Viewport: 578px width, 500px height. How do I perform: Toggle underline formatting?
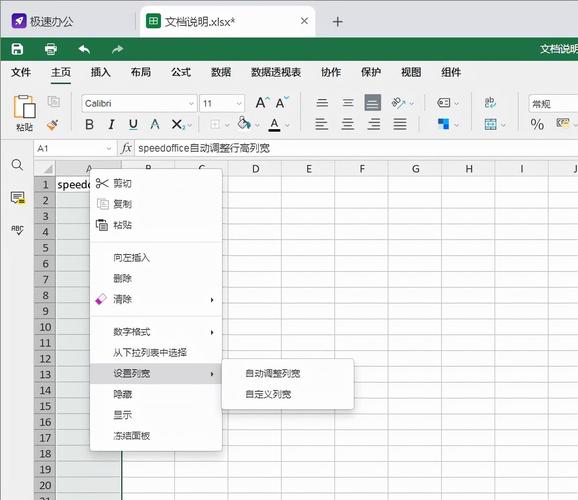click(x=133, y=125)
